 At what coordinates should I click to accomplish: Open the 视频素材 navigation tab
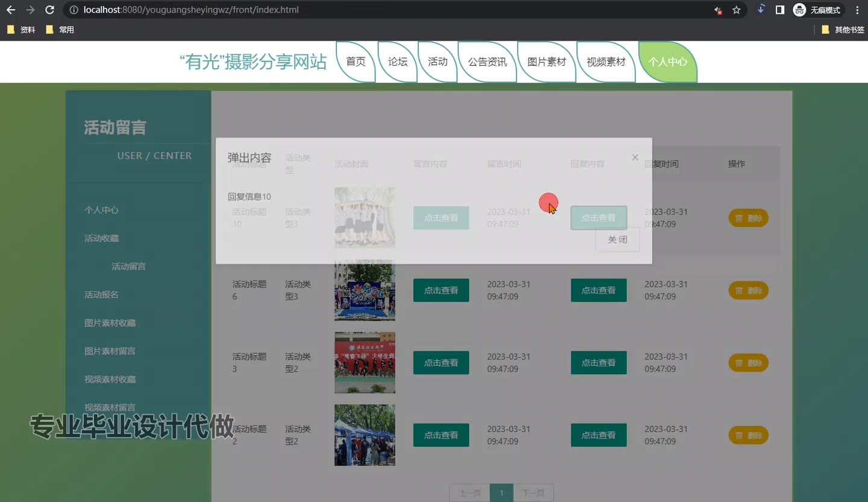606,62
